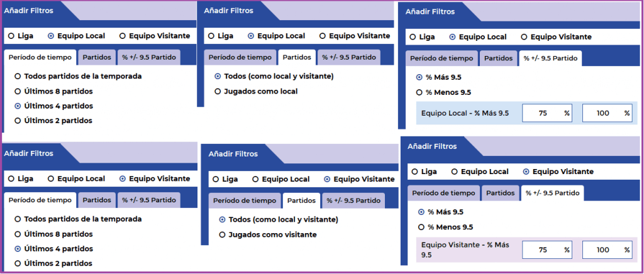Open Partidos tab above Equipo Local percentage row
This screenshot has height=274, width=644.
click(499, 58)
